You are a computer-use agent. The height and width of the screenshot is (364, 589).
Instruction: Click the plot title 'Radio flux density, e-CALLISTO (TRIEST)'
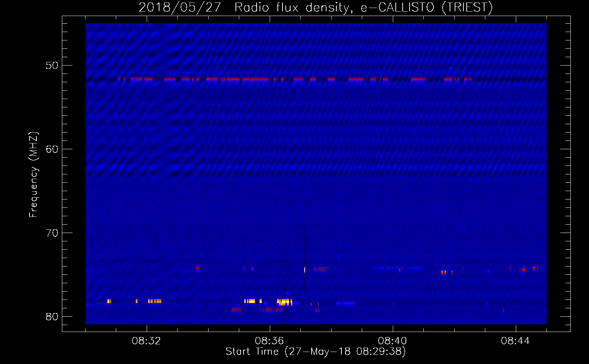363,7
